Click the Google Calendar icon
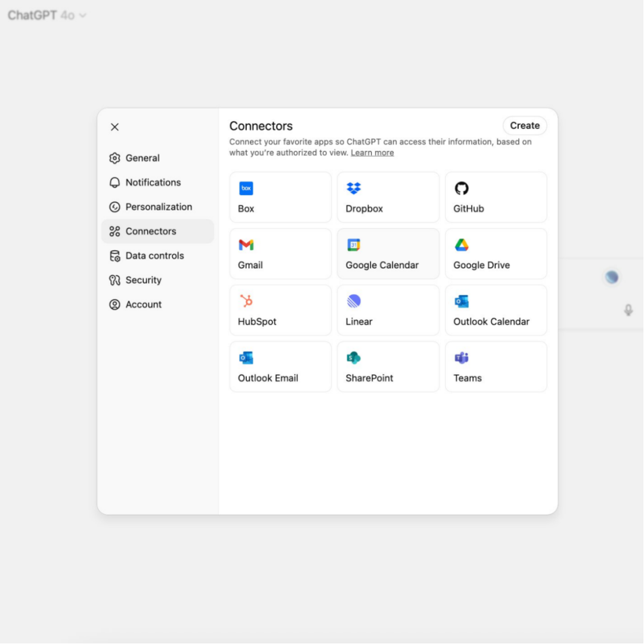Viewport: 644px width, 644px height. [x=354, y=245]
